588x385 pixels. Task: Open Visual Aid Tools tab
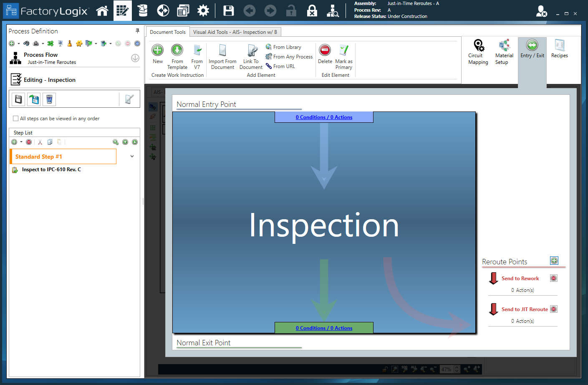[235, 32]
